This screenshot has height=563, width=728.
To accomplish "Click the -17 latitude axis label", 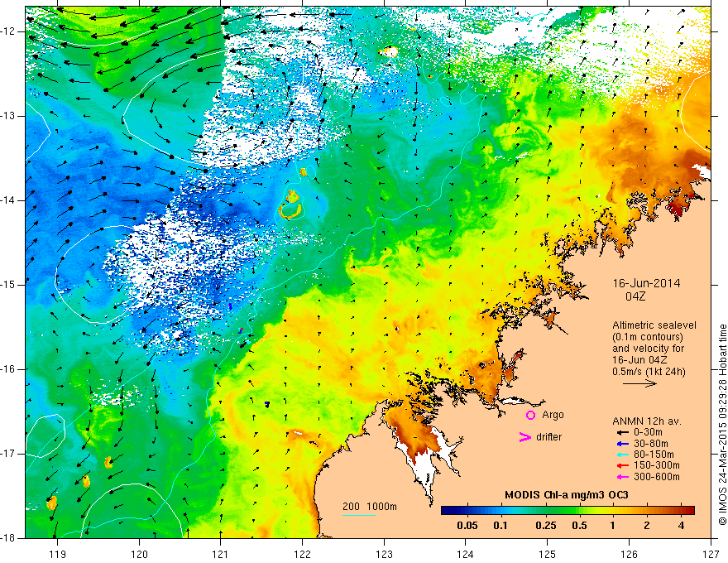I will pos(8,454).
